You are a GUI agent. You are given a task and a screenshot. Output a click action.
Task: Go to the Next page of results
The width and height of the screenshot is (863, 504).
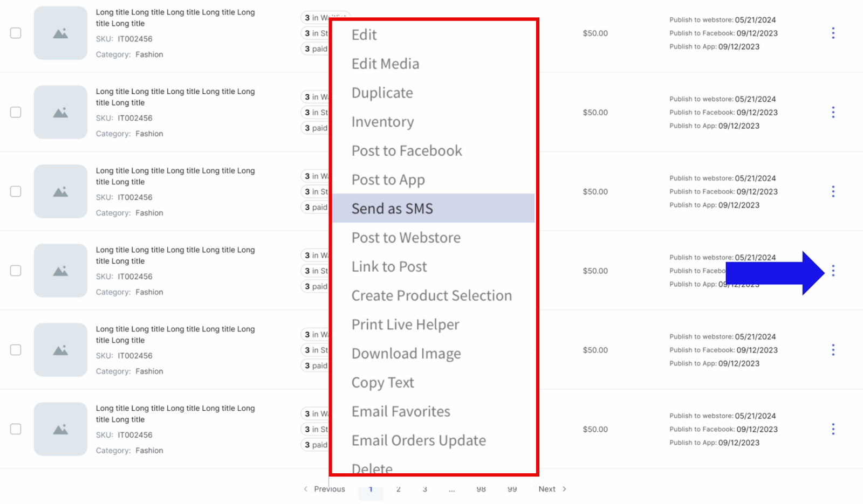(x=552, y=489)
